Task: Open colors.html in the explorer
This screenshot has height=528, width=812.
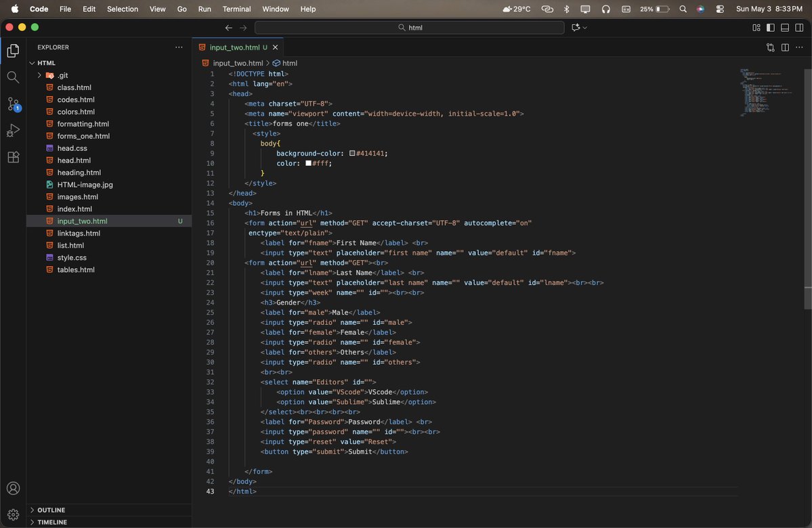Action: tap(76, 112)
